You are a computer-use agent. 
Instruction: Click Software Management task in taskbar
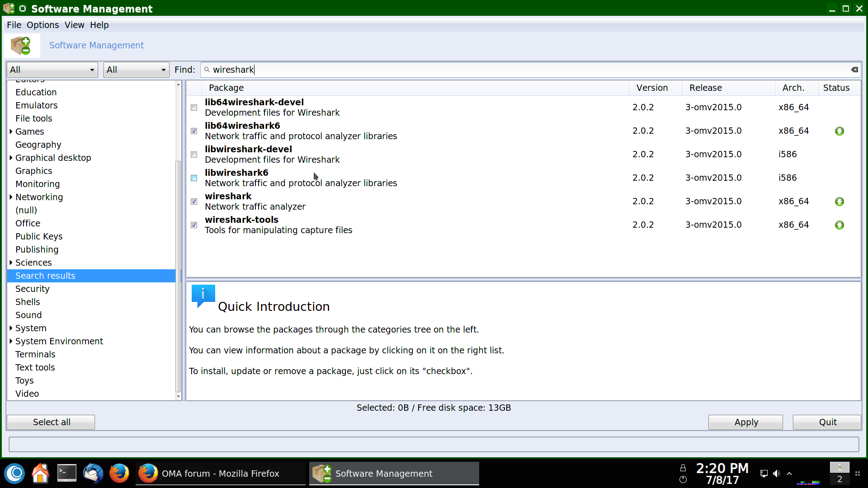(394, 474)
